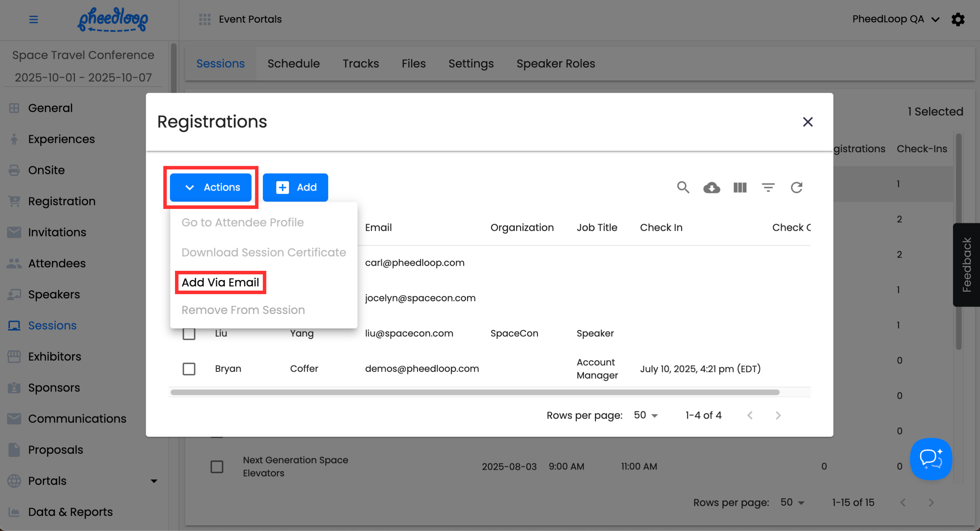Toggle the hamburger menu icon

tap(34, 19)
